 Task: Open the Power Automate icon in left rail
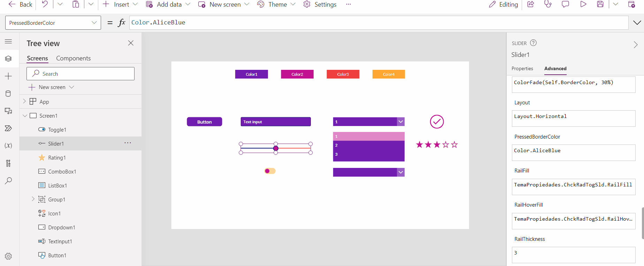pyautogui.click(x=8, y=128)
